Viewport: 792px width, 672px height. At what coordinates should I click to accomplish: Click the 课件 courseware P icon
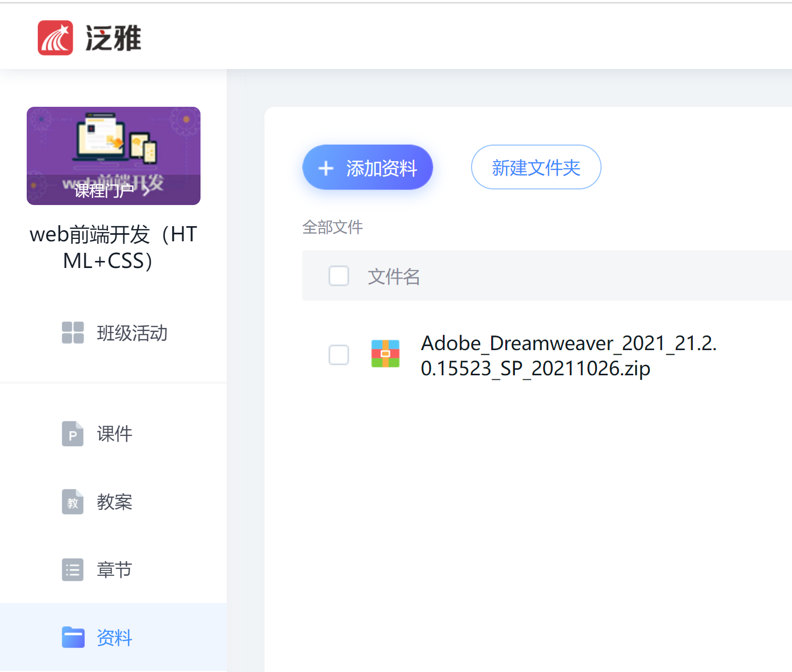pos(73,434)
